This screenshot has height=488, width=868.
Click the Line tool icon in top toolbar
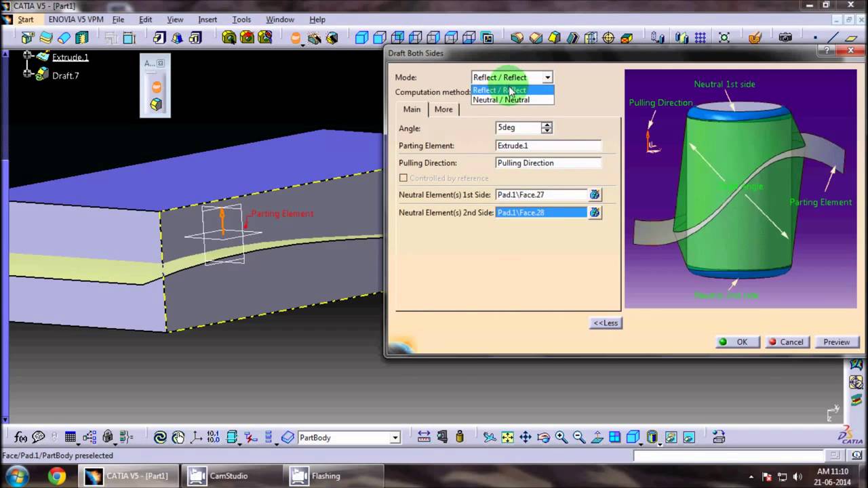[x=832, y=38]
